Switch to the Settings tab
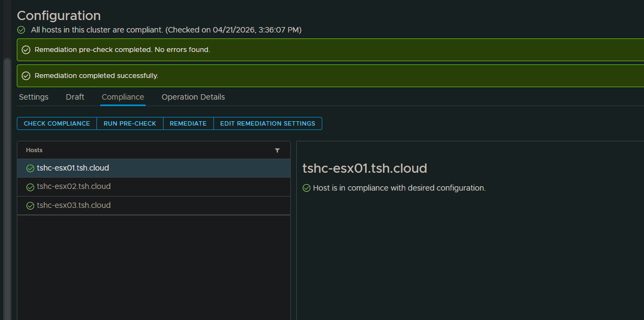 click(x=34, y=97)
